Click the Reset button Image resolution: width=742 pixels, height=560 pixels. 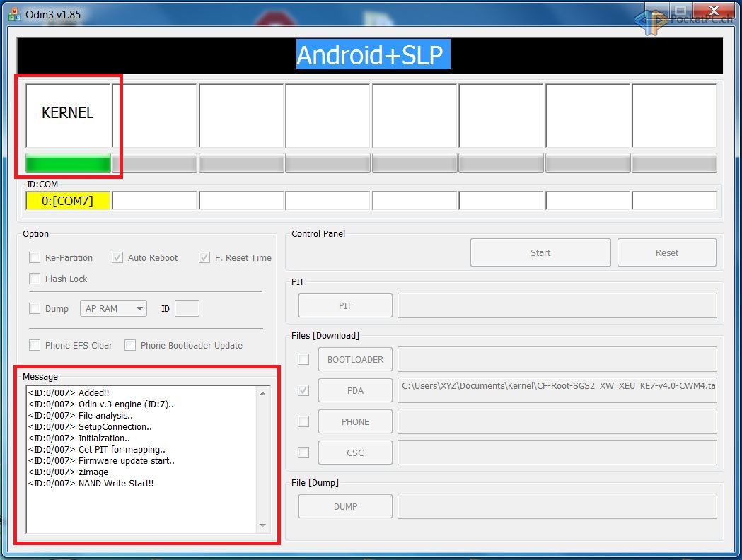click(x=667, y=252)
